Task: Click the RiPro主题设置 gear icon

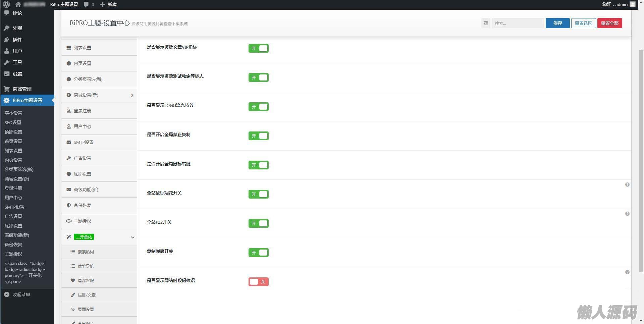Action: point(7,100)
